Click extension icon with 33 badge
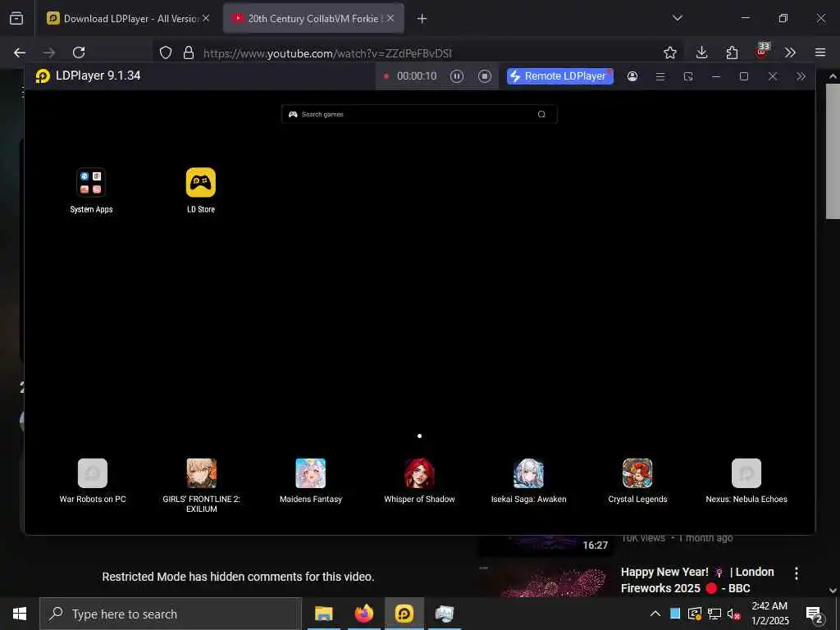 point(762,51)
